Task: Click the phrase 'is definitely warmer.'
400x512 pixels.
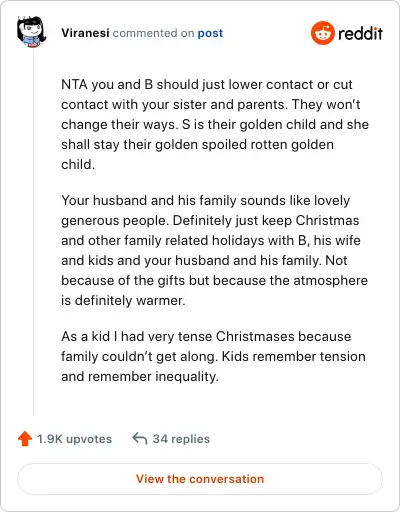Action: [123, 300]
